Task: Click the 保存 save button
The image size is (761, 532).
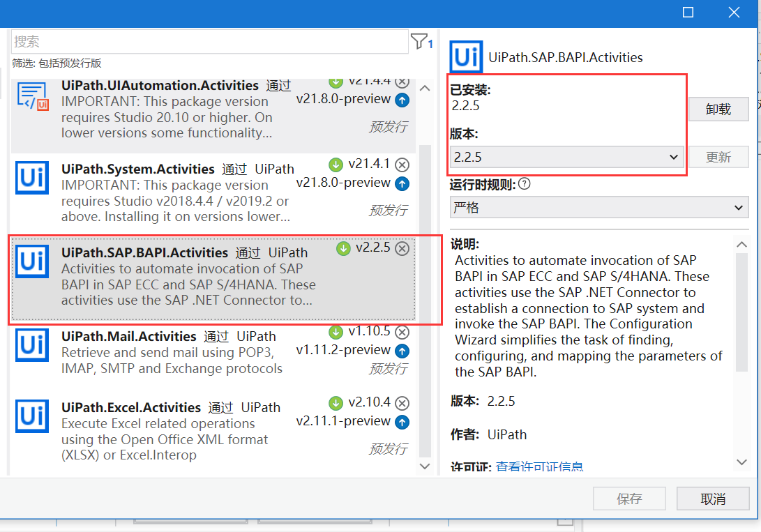Action: point(629,499)
